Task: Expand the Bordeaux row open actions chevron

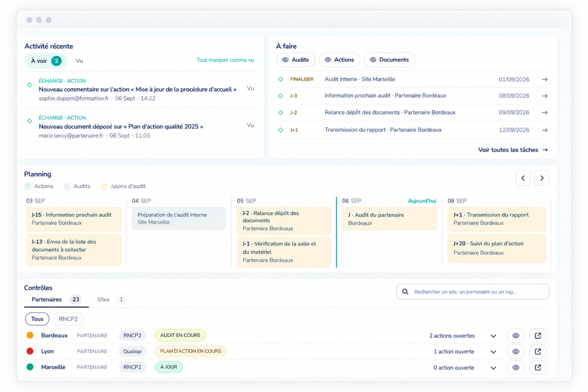Action: click(x=493, y=336)
